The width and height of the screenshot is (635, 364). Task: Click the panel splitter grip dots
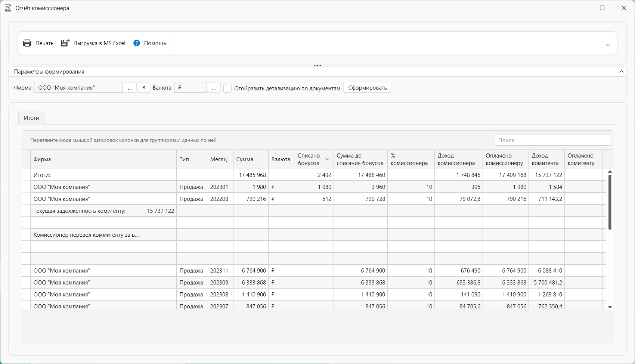pos(317,65)
